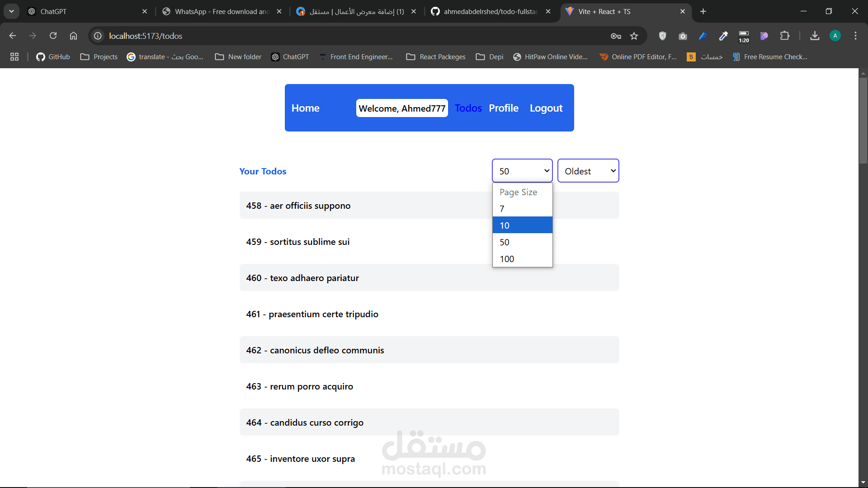Choose 100 from page size options
Image resolution: width=868 pixels, height=488 pixels.
[x=522, y=259]
